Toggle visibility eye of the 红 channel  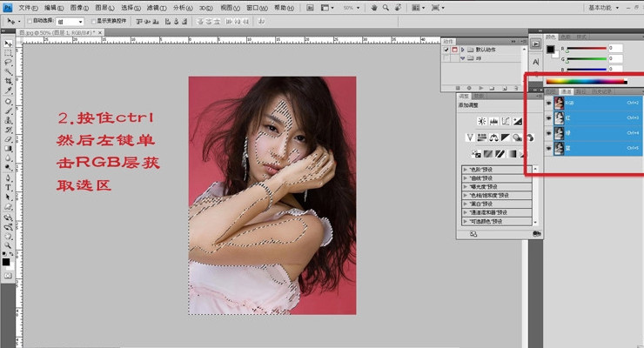548,117
